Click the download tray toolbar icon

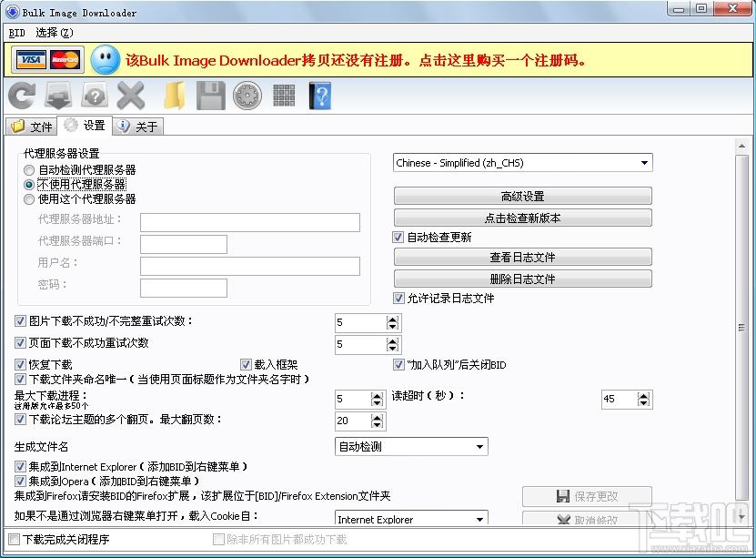pos(58,96)
